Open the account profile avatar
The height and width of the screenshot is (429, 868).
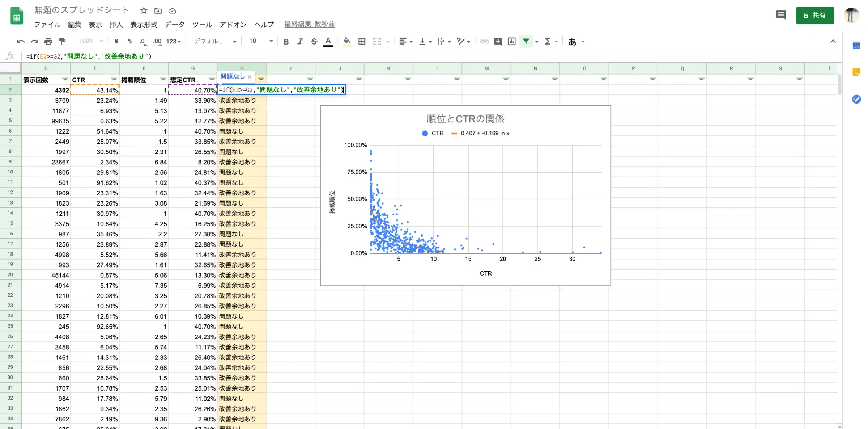[x=851, y=15]
